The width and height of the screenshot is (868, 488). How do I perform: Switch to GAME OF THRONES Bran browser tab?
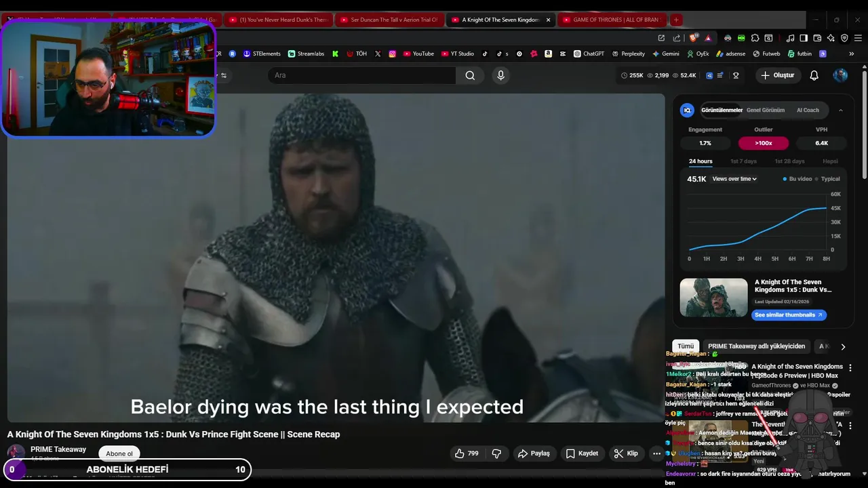point(612,20)
